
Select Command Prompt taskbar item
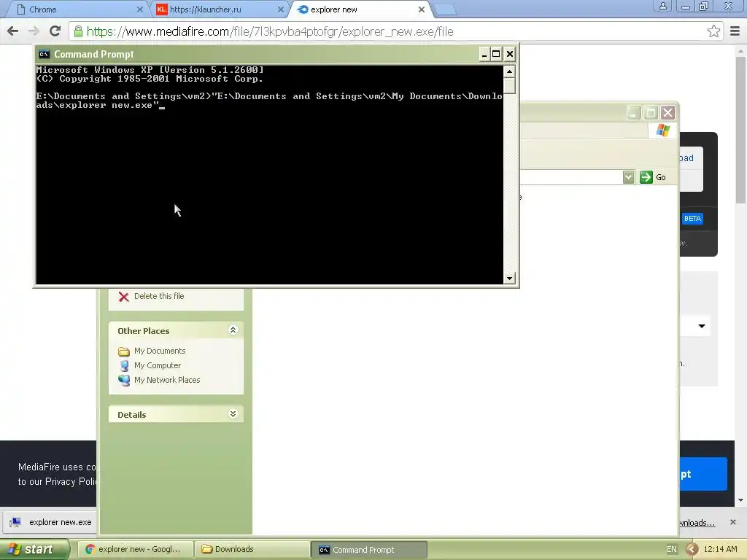pos(369,550)
